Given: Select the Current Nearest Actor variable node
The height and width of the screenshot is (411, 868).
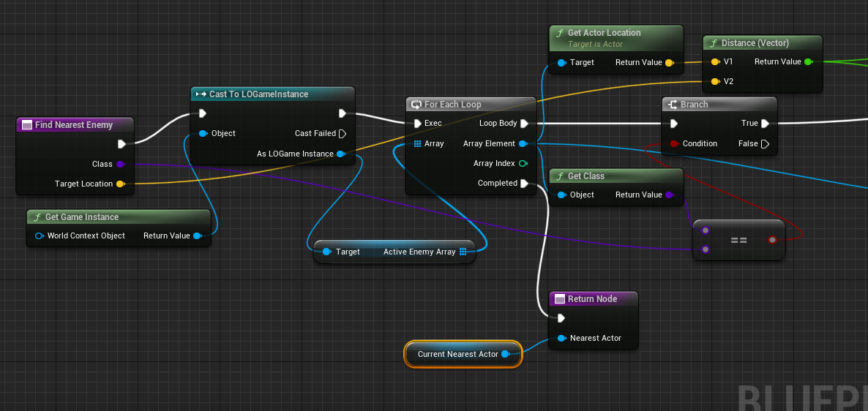Looking at the screenshot, I should coord(463,354).
